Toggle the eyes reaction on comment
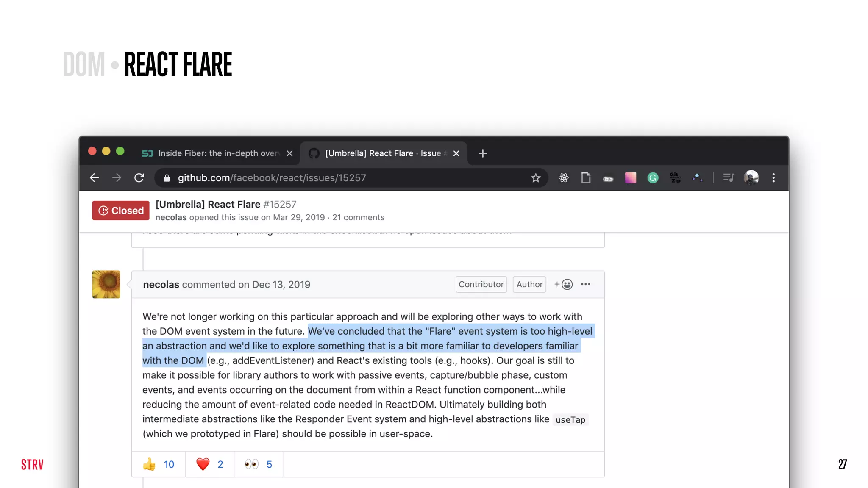868x488 pixels. [x=258, y=464]
